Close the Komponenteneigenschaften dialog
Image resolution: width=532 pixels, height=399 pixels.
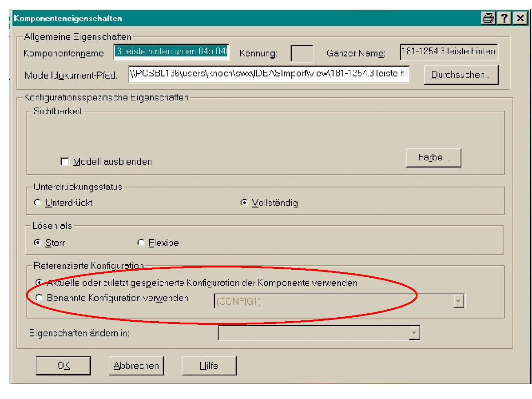[520, 18]
